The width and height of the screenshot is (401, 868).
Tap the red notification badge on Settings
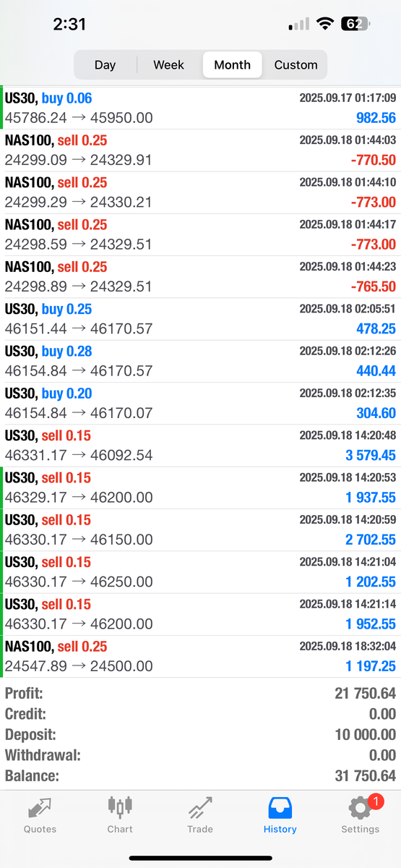click(376, 801)
